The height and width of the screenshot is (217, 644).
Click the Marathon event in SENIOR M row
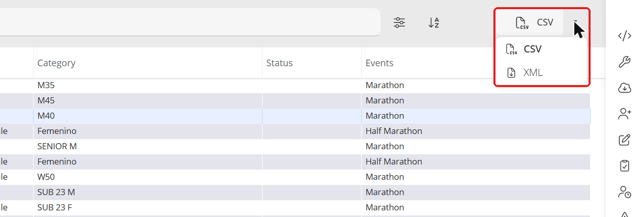[385, 147]
